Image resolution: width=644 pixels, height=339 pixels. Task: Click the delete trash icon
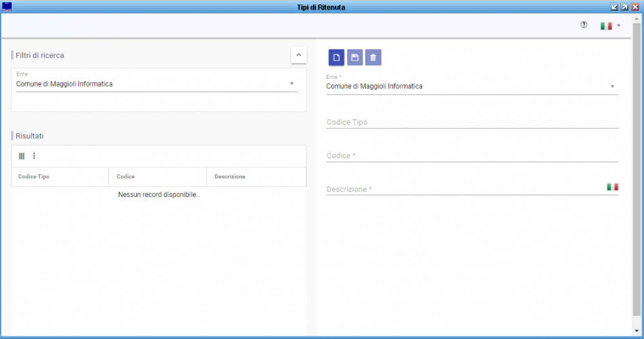pos(374,57)
